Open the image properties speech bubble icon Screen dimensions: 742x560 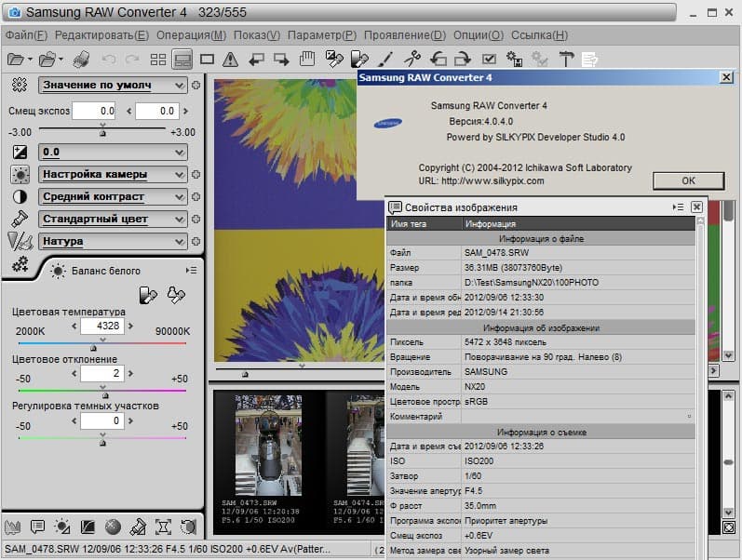pos(38,527)
